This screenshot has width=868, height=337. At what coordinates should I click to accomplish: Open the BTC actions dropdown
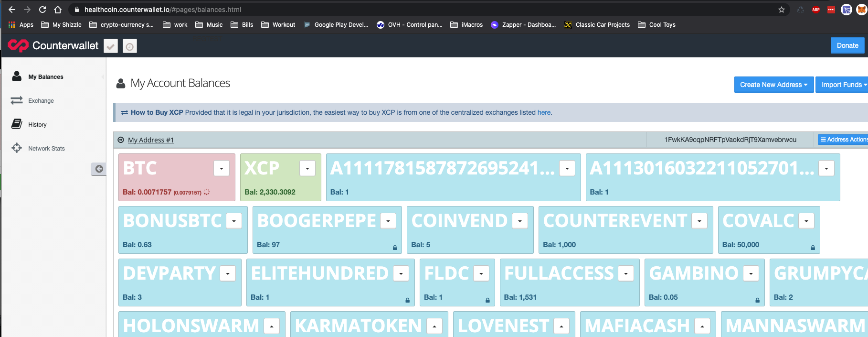[x=222, y=168]
